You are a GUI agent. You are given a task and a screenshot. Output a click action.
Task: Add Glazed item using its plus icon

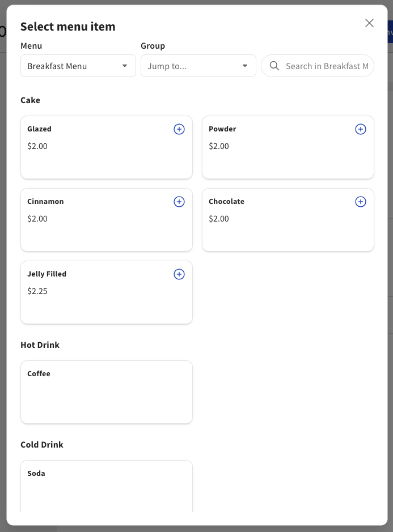(x=179, y=129)
